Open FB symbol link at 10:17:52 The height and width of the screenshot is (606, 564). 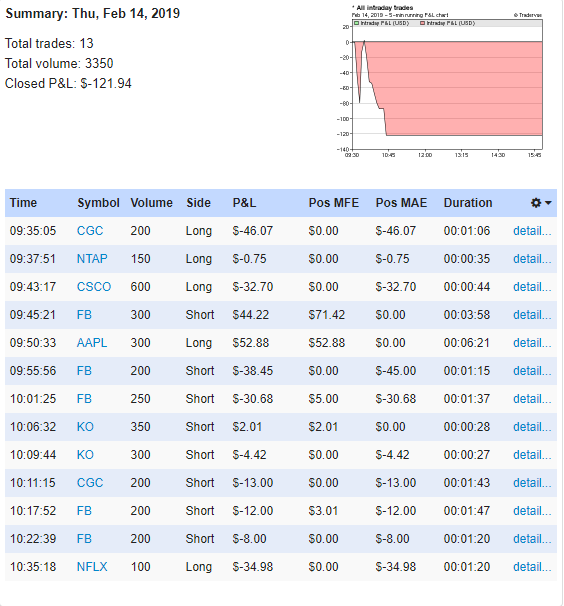(84, 511)
